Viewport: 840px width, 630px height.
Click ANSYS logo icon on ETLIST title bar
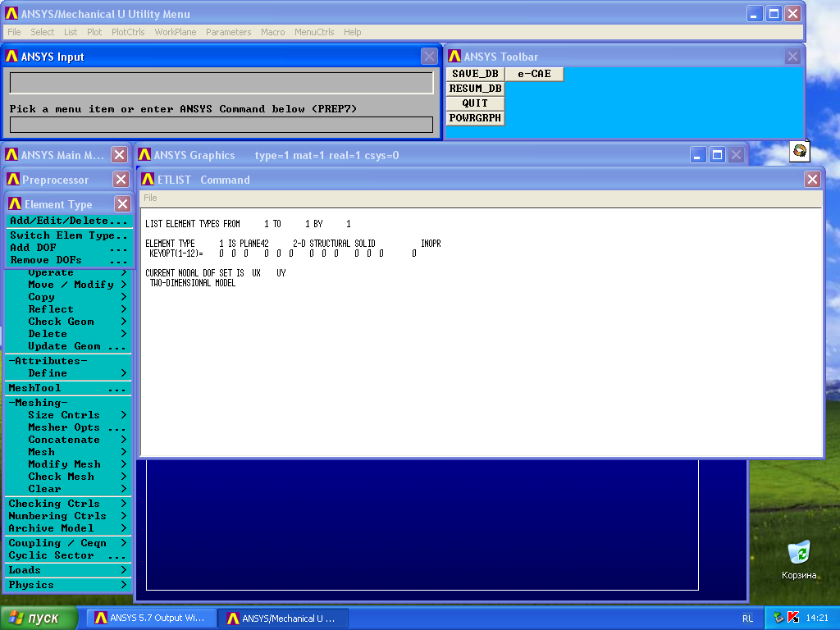point(148,180)
